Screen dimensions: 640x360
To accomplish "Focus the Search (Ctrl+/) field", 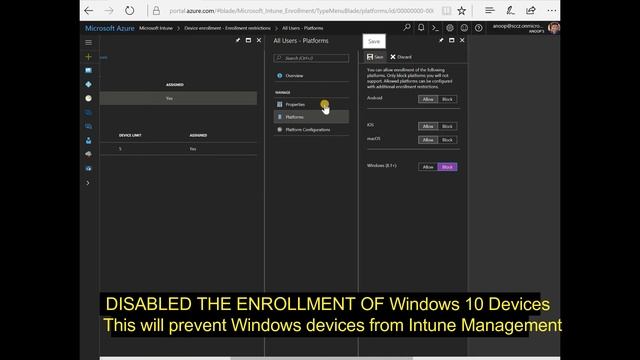I will (311, 58).
